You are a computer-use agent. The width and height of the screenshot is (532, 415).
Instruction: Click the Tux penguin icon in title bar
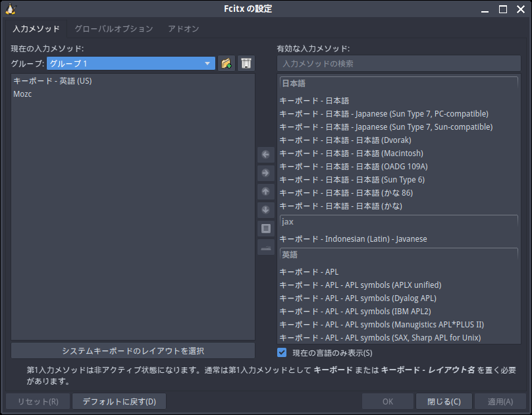click(x=11, y=9)
